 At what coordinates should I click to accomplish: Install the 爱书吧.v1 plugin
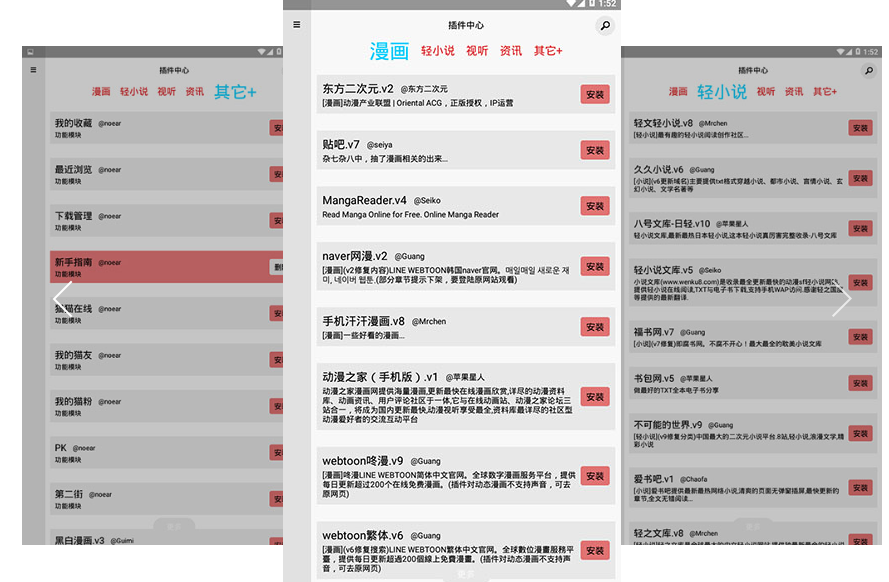coord(860,488)
